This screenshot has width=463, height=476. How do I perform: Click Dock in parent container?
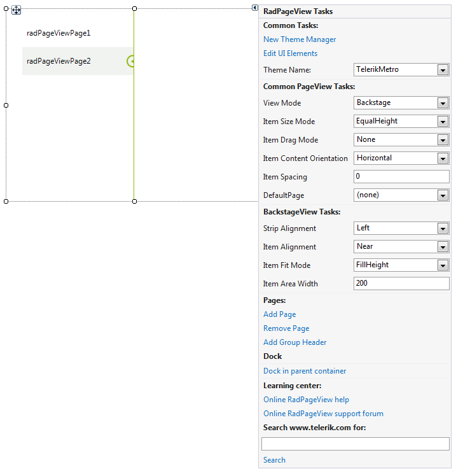click(305, 371)
